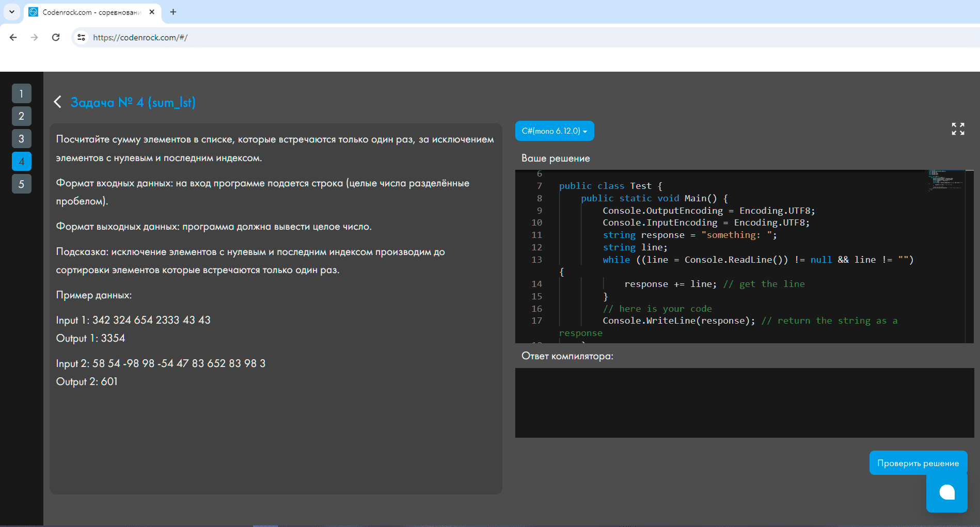The height and width of the screenshot is (527, 980).
Task: Open a new browser tab
Action: click(x=173, y=12)
